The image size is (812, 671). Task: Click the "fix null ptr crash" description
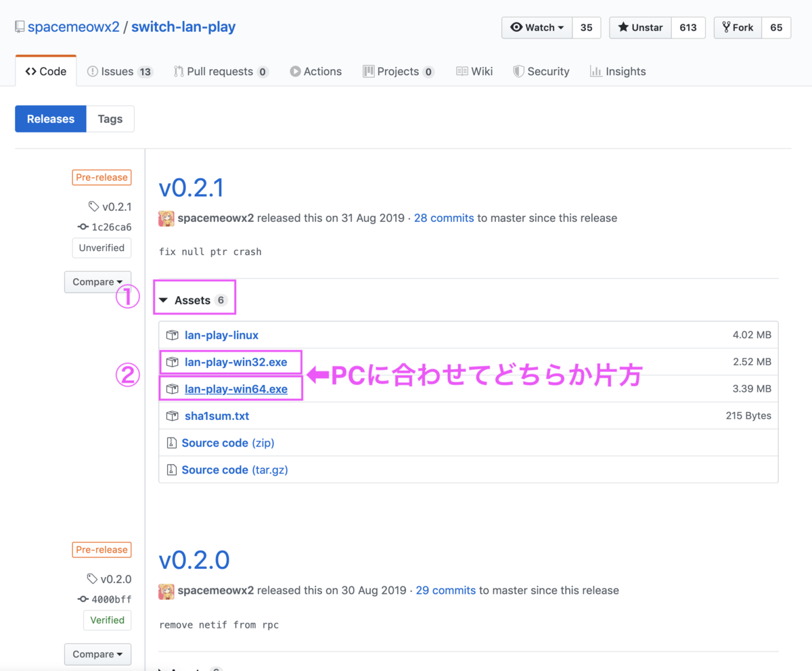click(210, 252)
